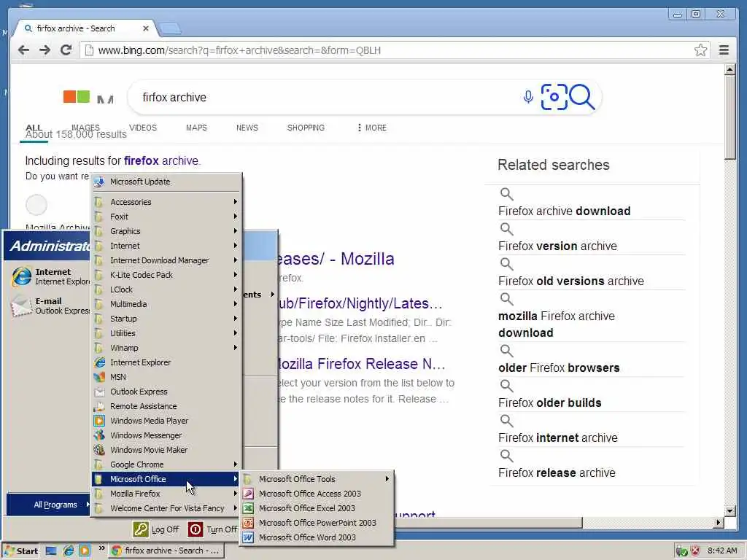The width and height of the screenshot is (747, 560).
Task: Switch to Bing NEWS tab
Action: 247,128
